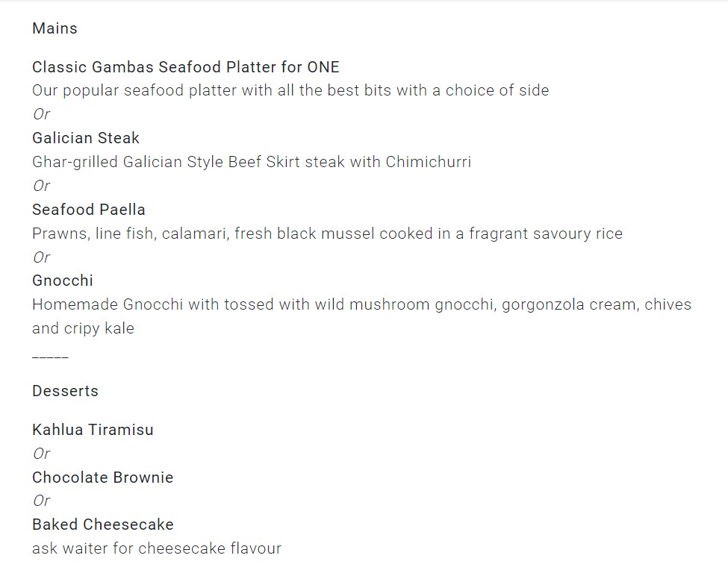Click the Desserts section heading
The image size is (728, 576).
click(65, 391)
